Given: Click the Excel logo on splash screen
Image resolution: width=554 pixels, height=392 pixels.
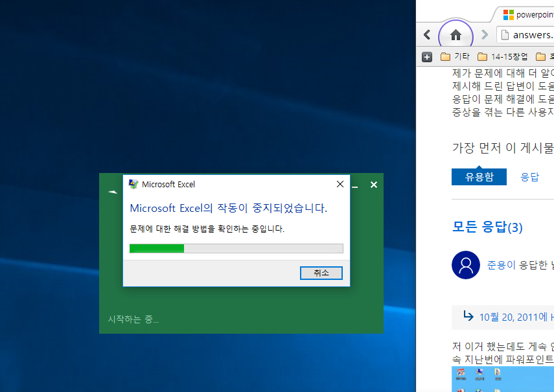Looking at the screenshot, I should tap(113, 192).
